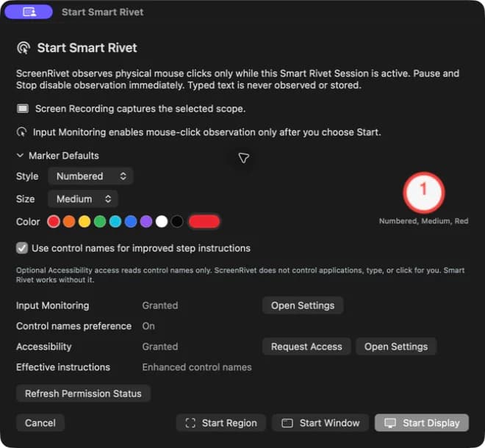
Task: Click Refresh Permission Status button
Action: pyautogui.click(x=83, y=394)
